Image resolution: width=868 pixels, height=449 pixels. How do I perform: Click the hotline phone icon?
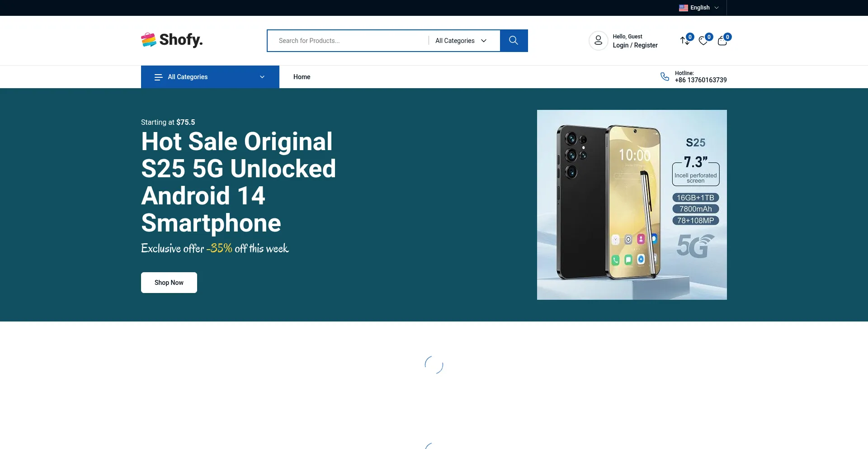click(665, 77)
